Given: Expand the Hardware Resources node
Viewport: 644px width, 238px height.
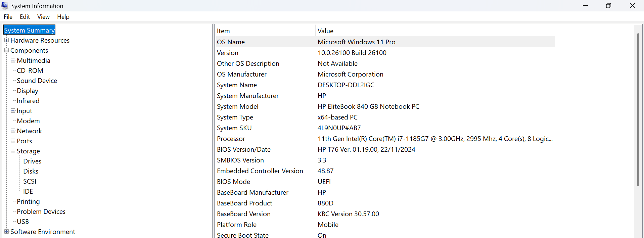Looking at the screenshot, I should (x=6, y=40).
